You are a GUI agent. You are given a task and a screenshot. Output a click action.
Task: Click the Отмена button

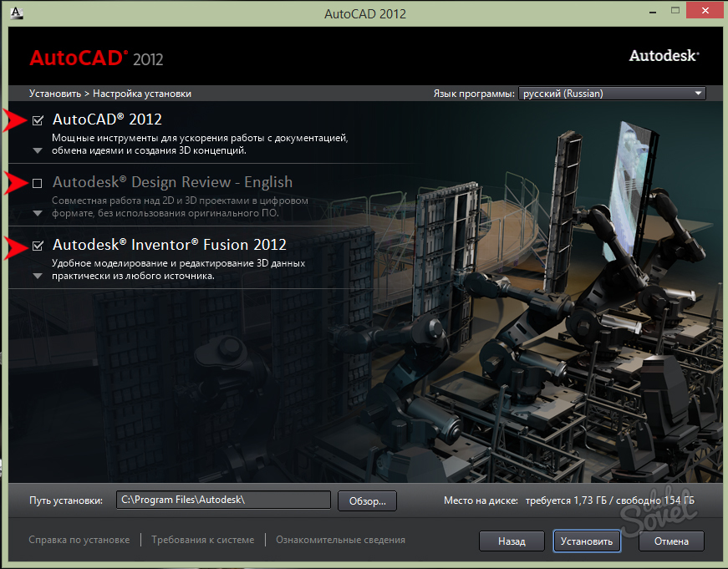(x=671, y=541)
